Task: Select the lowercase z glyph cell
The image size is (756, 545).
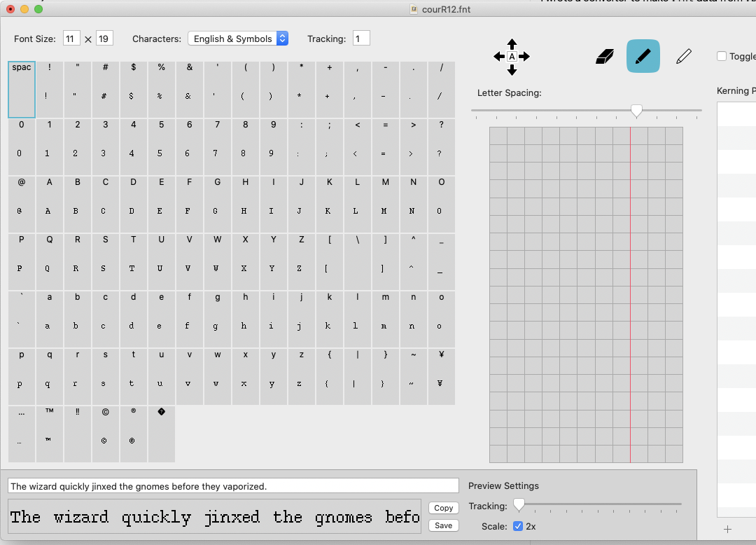Action: click(301, 377)
